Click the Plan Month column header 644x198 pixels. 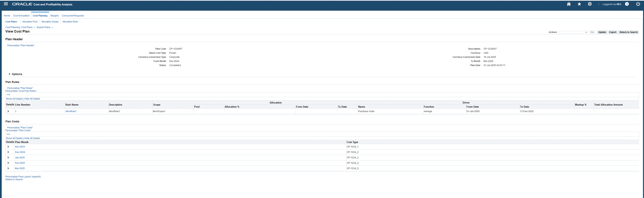coord(22,142)
